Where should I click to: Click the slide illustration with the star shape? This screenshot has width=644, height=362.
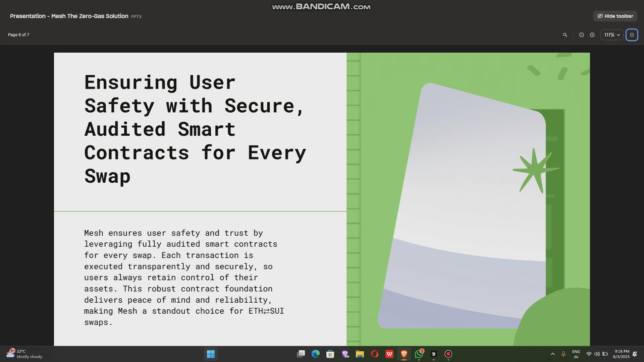point(468,199)
